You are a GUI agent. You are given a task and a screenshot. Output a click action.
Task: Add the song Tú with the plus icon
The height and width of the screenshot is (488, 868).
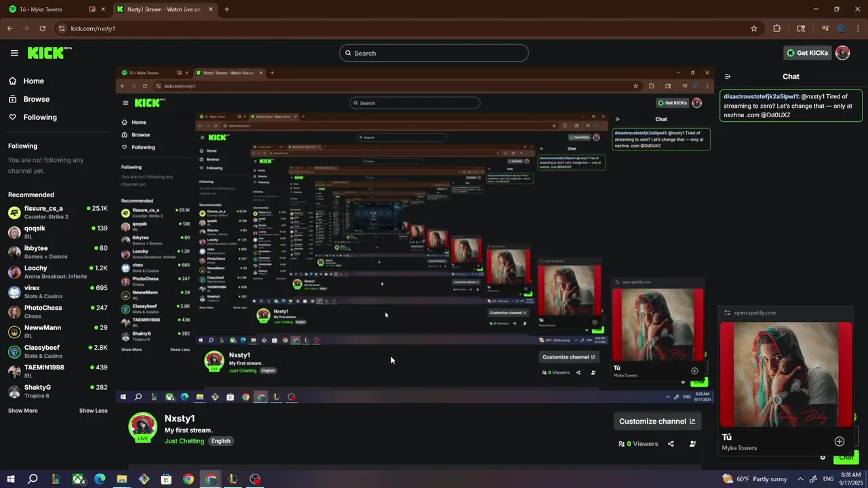point(839,441)
